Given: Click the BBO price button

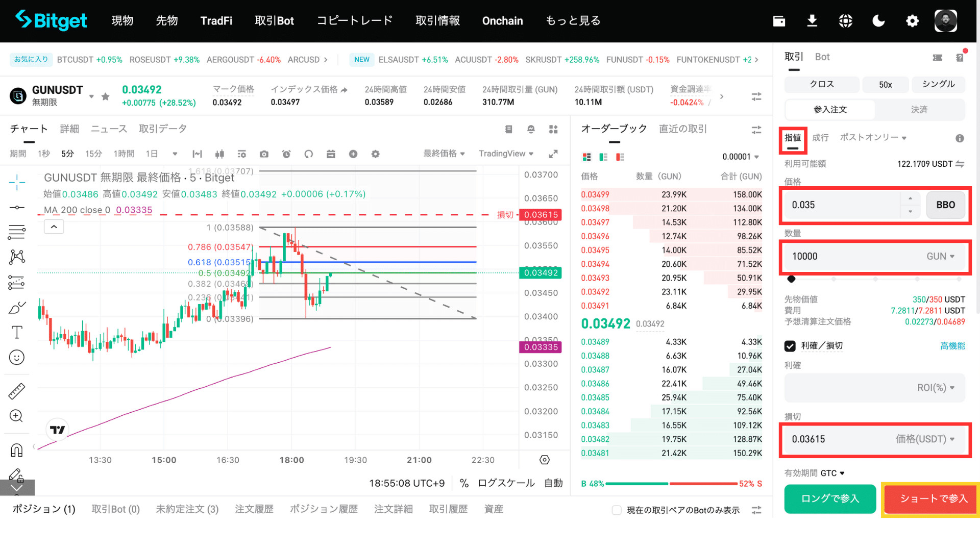Looking at the screenshot, I should click(x=945, y=205).
